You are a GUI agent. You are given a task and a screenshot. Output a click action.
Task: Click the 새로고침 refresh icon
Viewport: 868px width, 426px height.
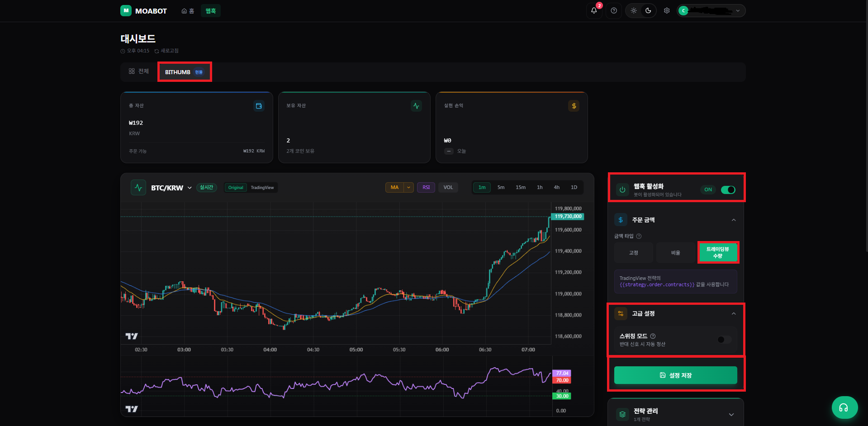coord(157,51)
